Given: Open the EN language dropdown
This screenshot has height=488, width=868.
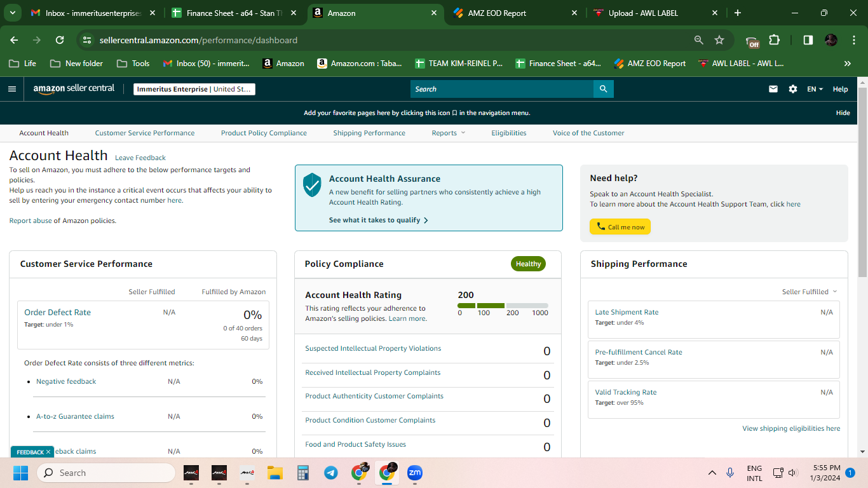Looking at the screenshot, I should point(815,89).
